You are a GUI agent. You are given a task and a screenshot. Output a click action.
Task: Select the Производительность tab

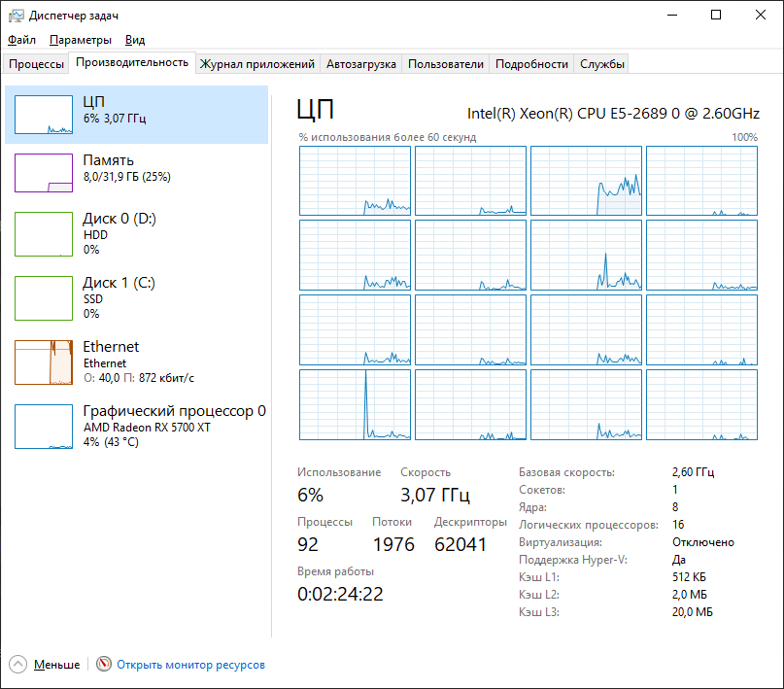[132, 62]
